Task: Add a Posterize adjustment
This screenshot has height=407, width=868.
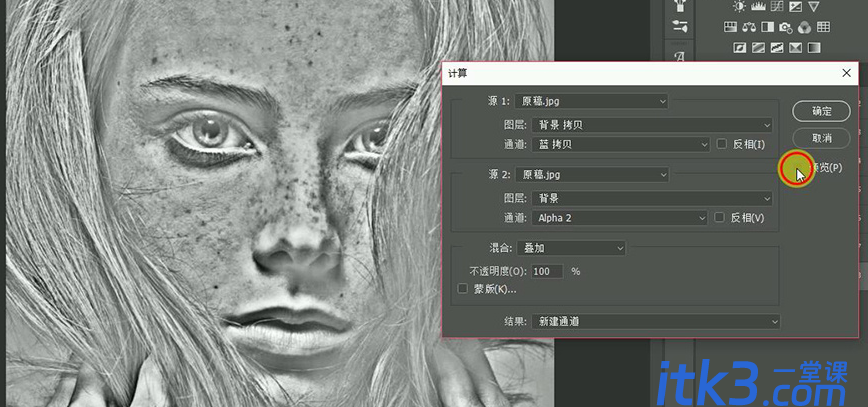Action: point(758,48)
